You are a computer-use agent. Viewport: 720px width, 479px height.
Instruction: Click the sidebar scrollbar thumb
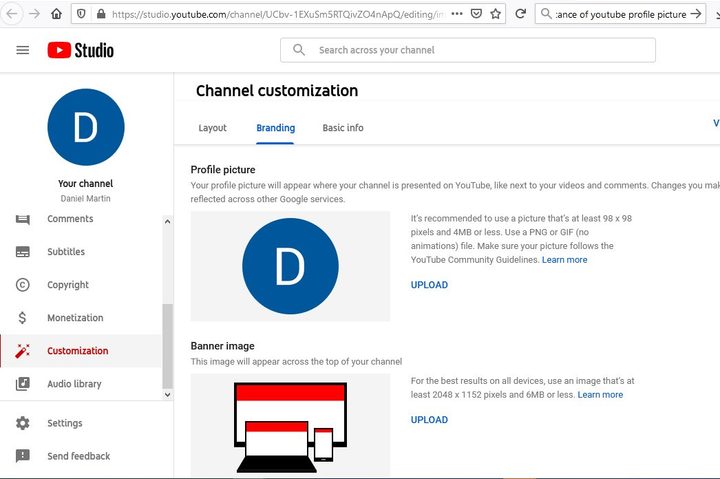(168, 346)
